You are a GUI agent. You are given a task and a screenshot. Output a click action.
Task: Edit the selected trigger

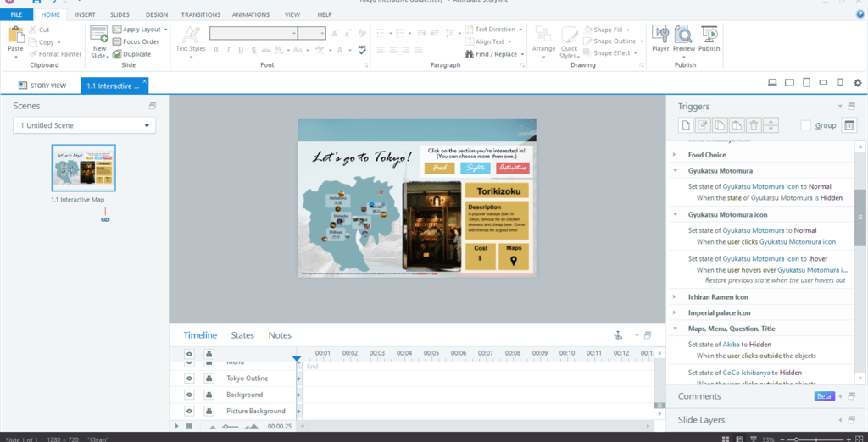(703, 125)
